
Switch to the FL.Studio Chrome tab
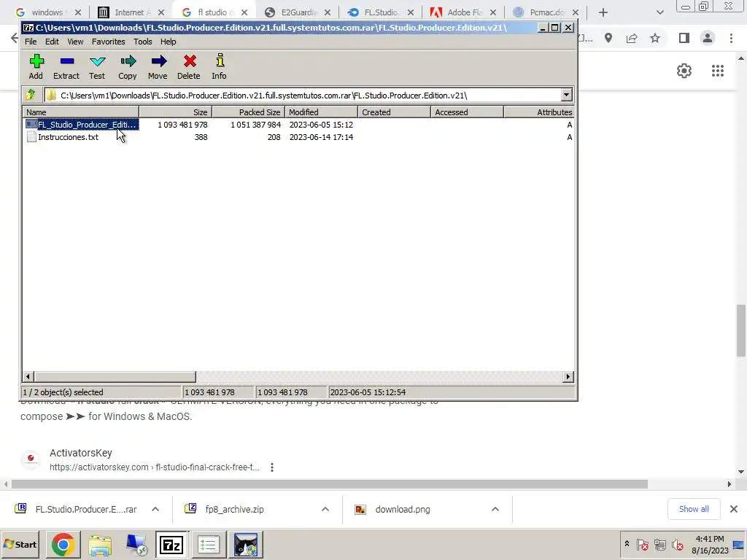click(381, 12)
